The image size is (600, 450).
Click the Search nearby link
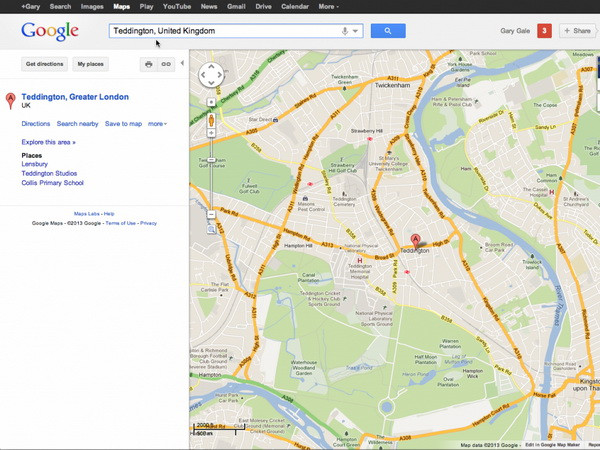click(77, 124)
